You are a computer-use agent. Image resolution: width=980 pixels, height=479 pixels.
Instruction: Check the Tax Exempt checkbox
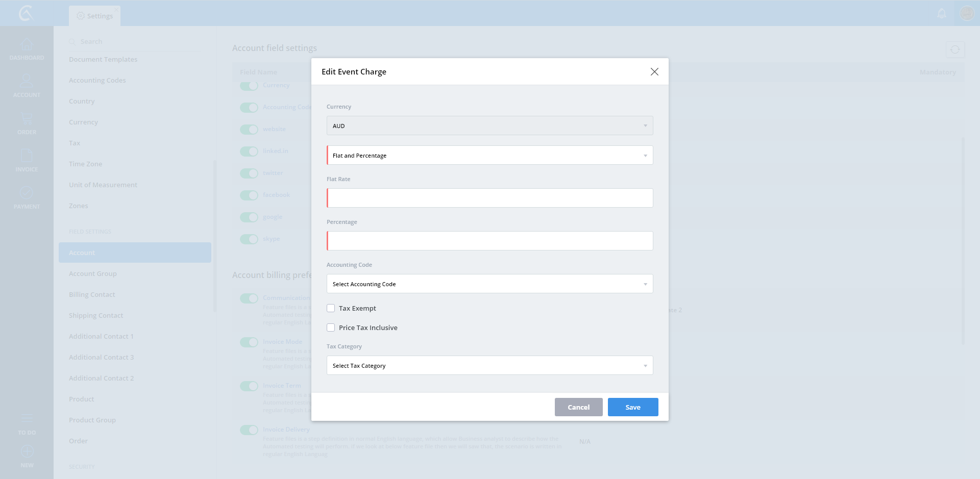[x=331, y=308]
